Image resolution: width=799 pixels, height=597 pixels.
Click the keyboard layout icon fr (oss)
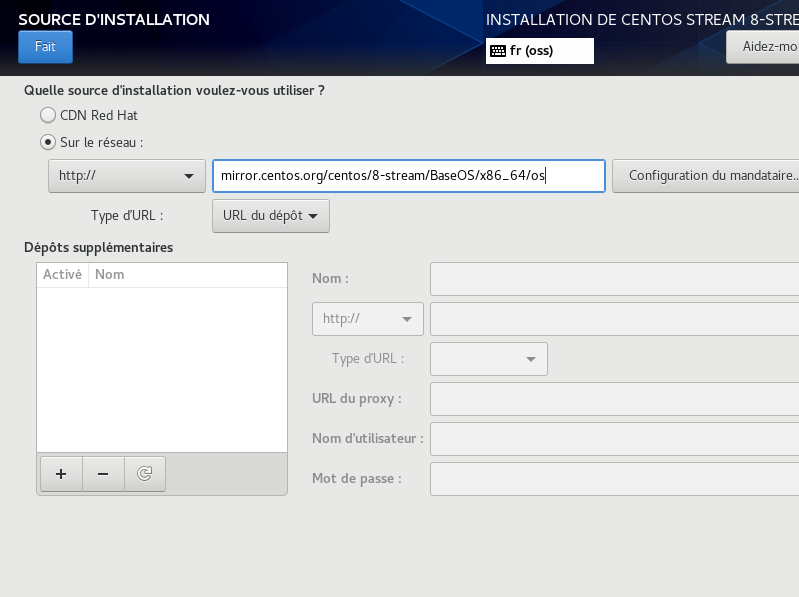tap(498, 51)
